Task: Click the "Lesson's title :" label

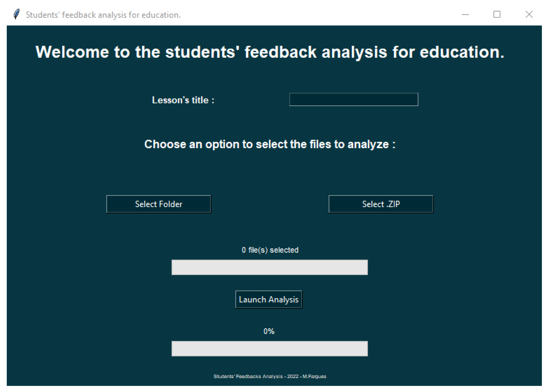Action: tap(183, 100)
